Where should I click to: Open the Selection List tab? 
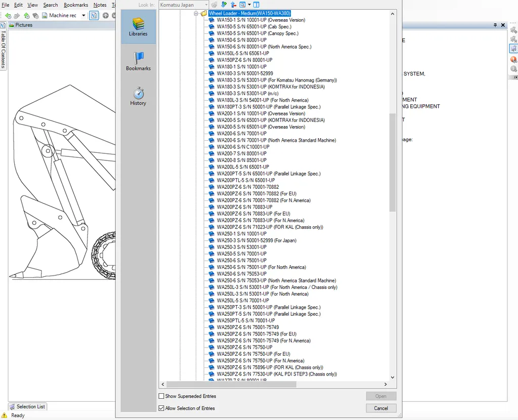27,406
